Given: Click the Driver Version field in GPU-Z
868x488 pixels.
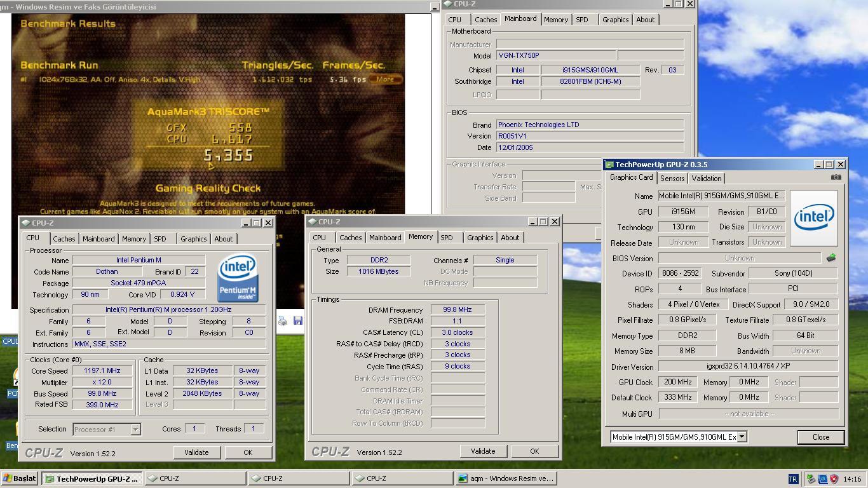Looking at the screenshot, I should pyautogui.click(x=748, y=366).
